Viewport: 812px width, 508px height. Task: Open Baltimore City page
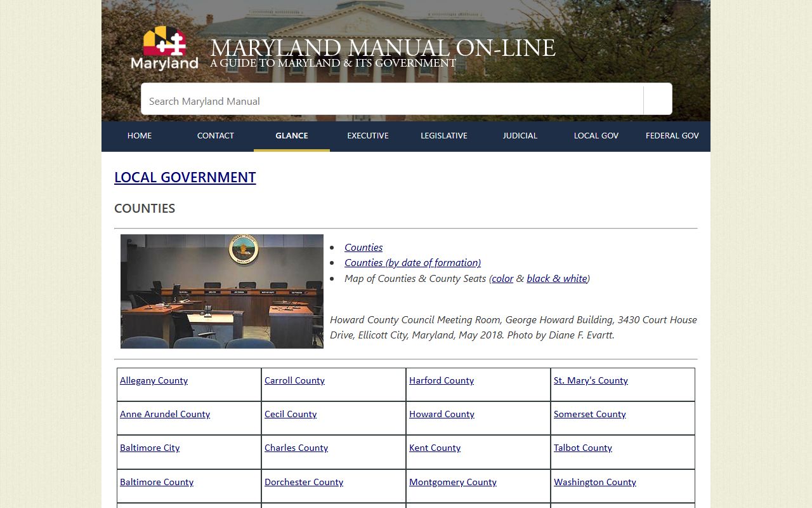coord(150,448)
